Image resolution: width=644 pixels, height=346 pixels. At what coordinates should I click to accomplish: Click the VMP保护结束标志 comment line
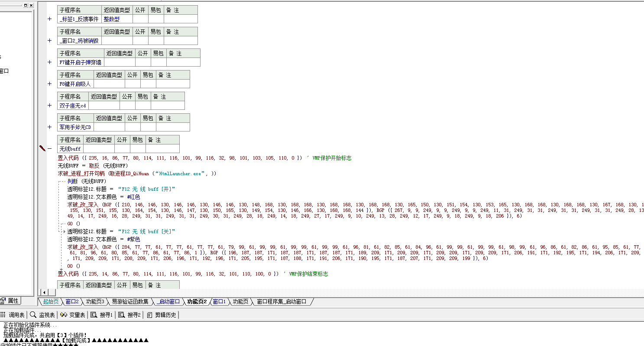[193, 273]
